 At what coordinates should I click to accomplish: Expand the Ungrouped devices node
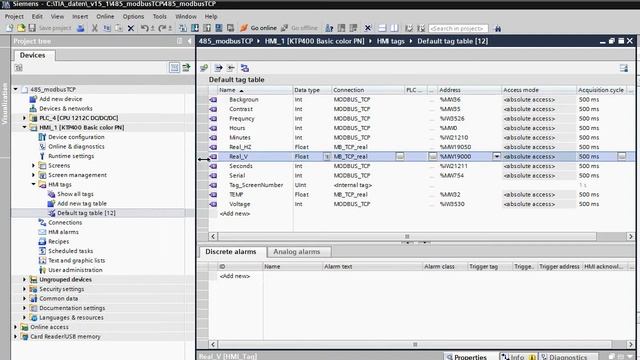(24, 280)
